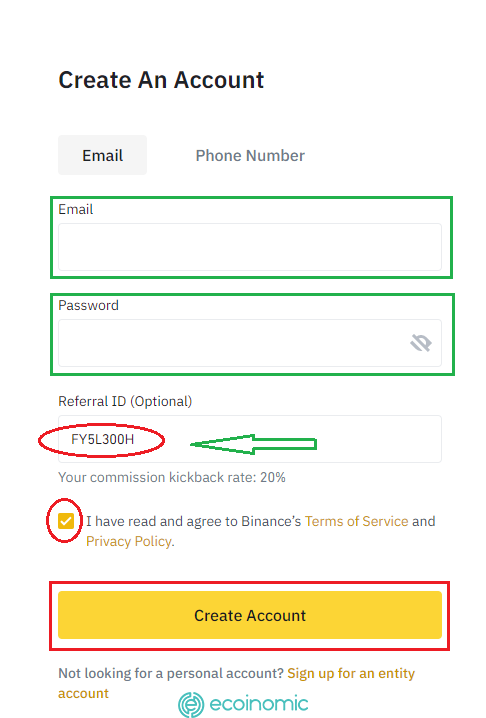Image resolution: width=486 pixels, height=718 pixels.
Task: Focus the Password input field
Action: pos(250,343)
